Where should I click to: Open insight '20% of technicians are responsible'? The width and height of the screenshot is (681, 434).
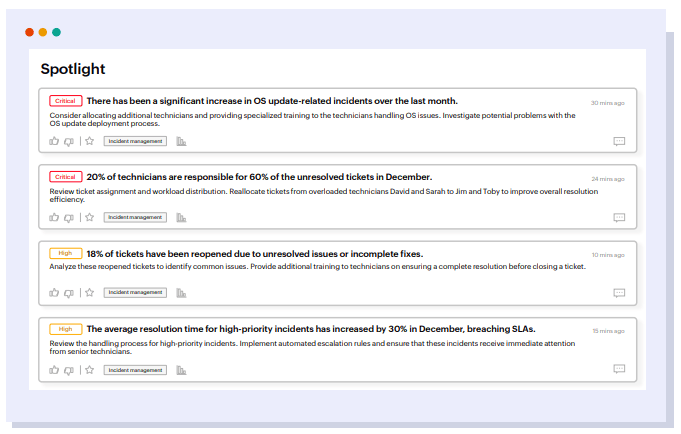259,177
